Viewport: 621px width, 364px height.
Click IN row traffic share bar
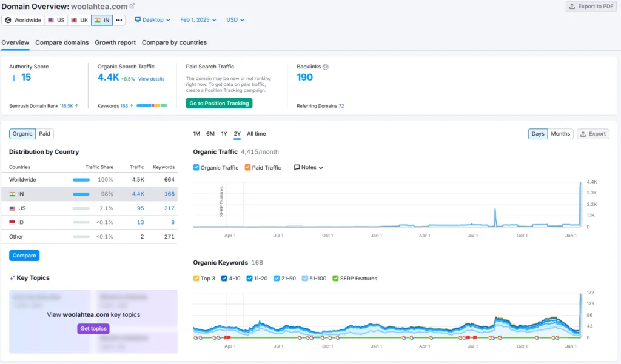[81, 194]
